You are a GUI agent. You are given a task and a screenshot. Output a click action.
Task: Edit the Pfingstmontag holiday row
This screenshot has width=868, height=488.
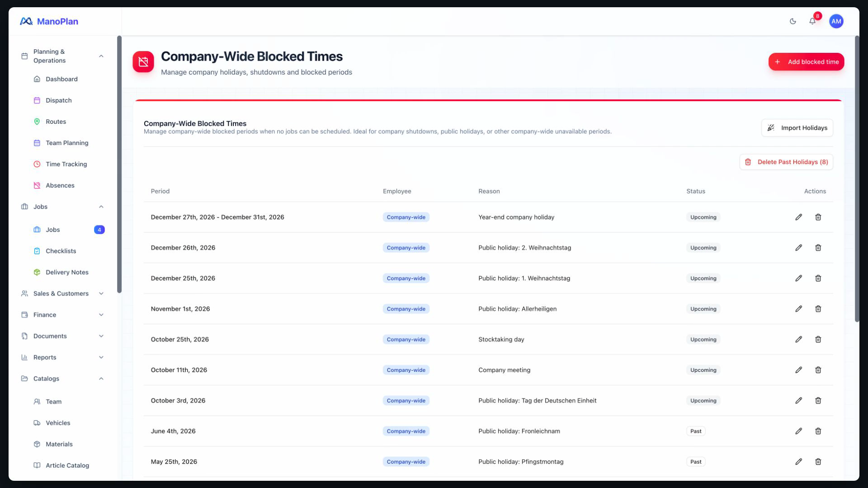click(x=798, y=462)
